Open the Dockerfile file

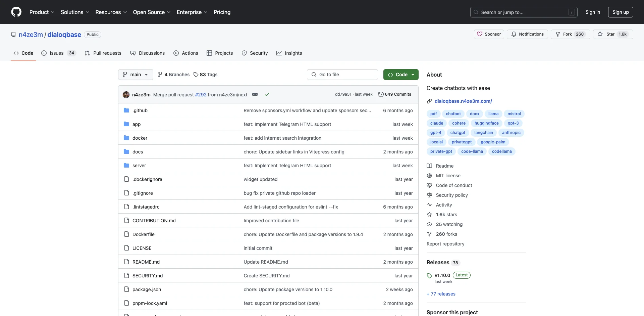(x=144, y=234)
